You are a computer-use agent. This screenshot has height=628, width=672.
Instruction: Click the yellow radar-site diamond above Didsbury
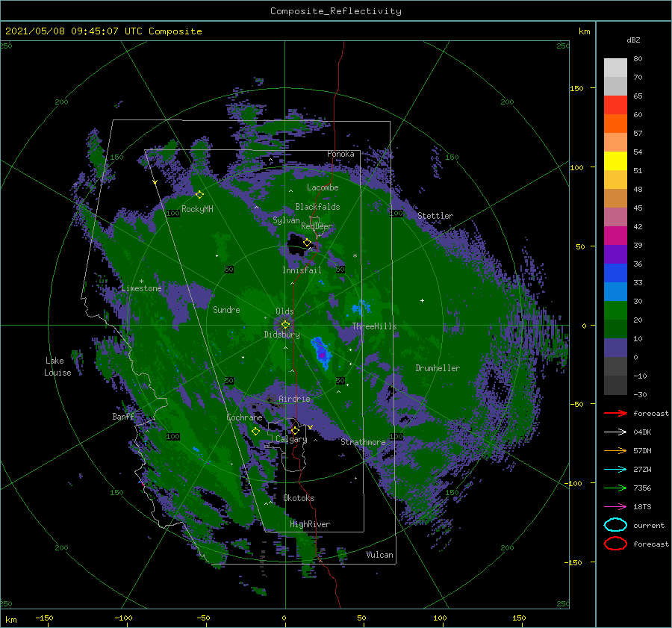[285, 325]
